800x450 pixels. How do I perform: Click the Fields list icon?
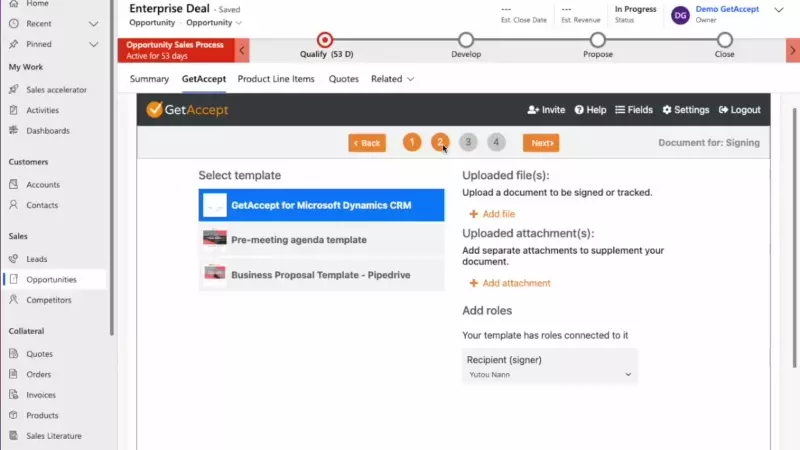[x=620, y=110]
